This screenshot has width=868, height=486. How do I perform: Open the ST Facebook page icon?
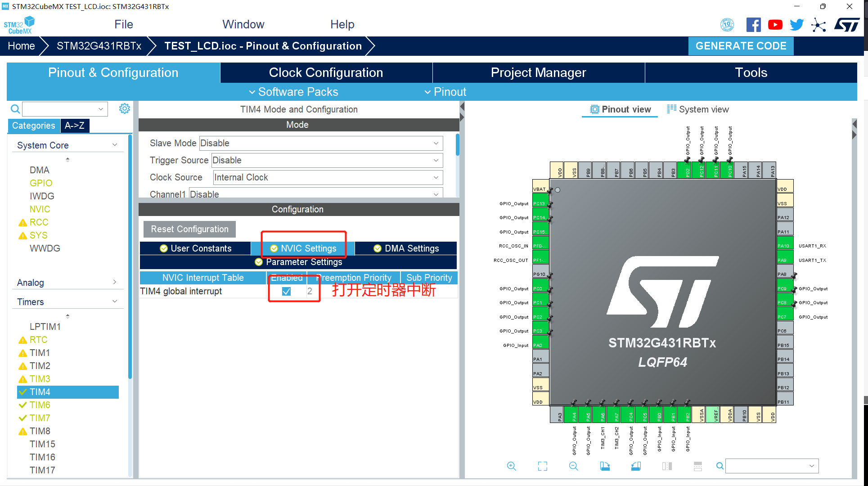pyautogui.click(x=753, y=25)
